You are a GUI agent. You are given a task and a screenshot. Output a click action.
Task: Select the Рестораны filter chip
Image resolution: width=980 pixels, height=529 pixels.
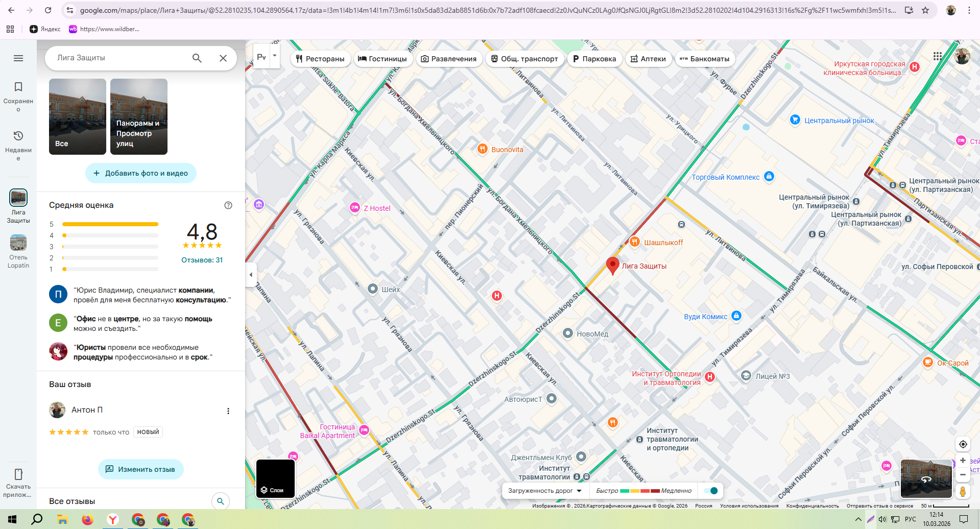321,59
